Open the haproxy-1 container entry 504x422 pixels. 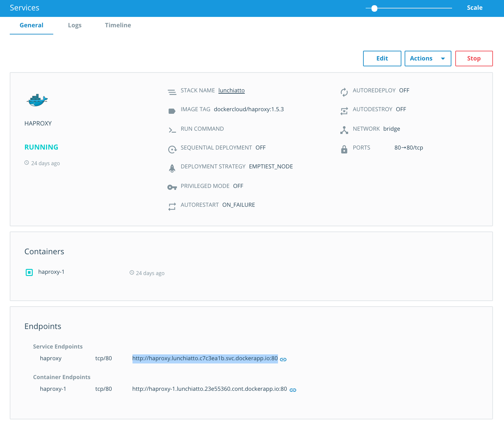pyautogui.click(x=51, y=272)
